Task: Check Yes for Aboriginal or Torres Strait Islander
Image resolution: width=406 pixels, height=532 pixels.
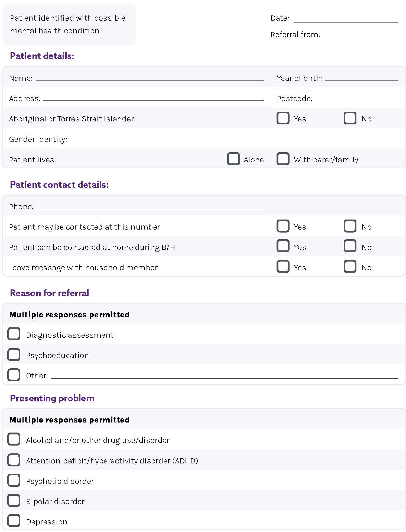Action: (x=283, y=118)
